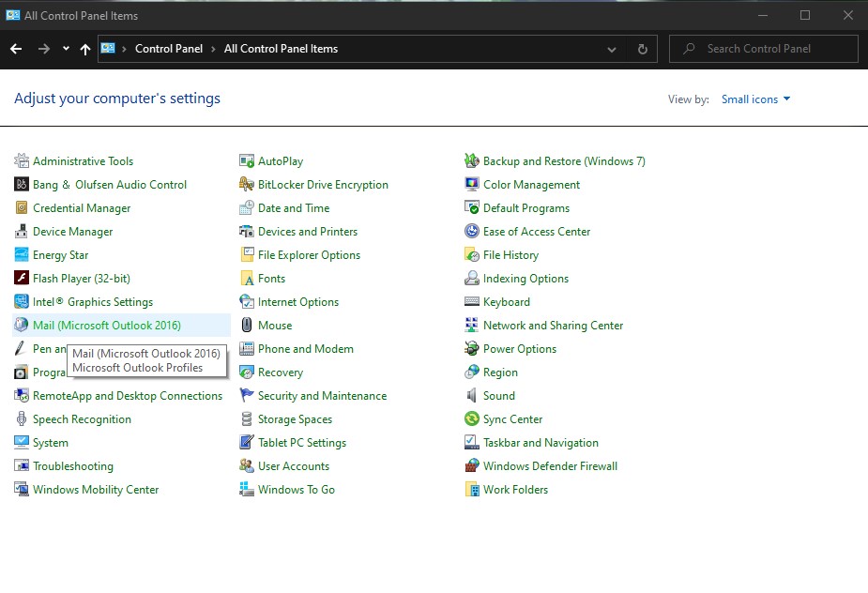Viewport: 868px width, 593px height.
Task: Open the Color Management icon
Action: 472,185
